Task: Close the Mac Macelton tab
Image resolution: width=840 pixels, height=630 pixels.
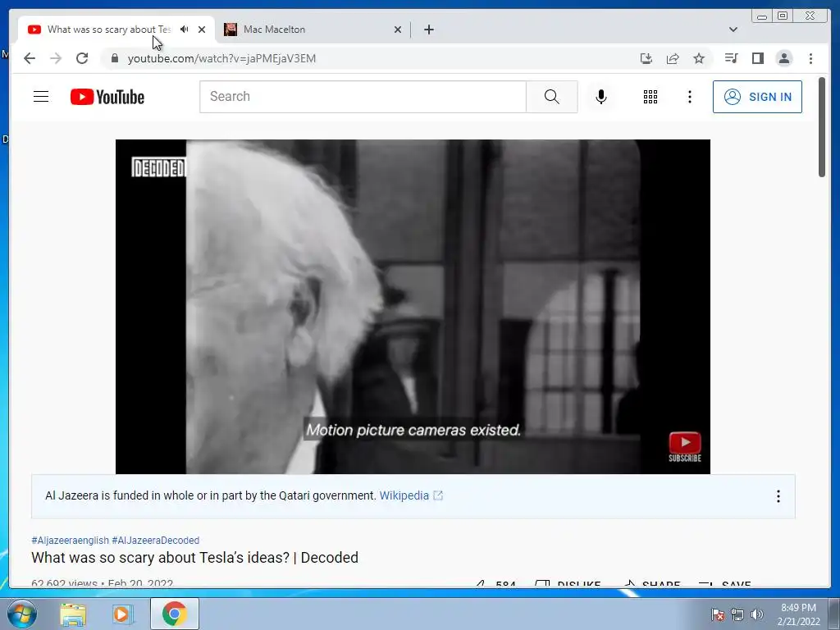Action: [x=398, y=30]
